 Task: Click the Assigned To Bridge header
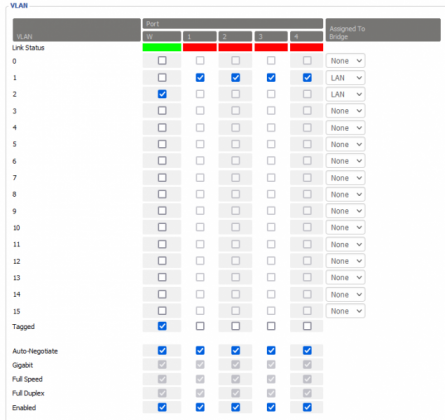pos(383,30)
